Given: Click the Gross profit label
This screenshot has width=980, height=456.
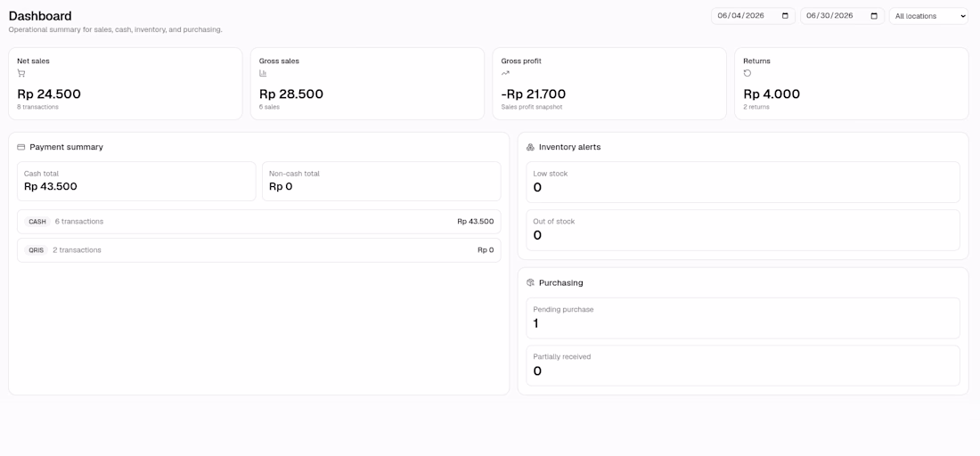Looking at the screenshot, I should (521, 61).
